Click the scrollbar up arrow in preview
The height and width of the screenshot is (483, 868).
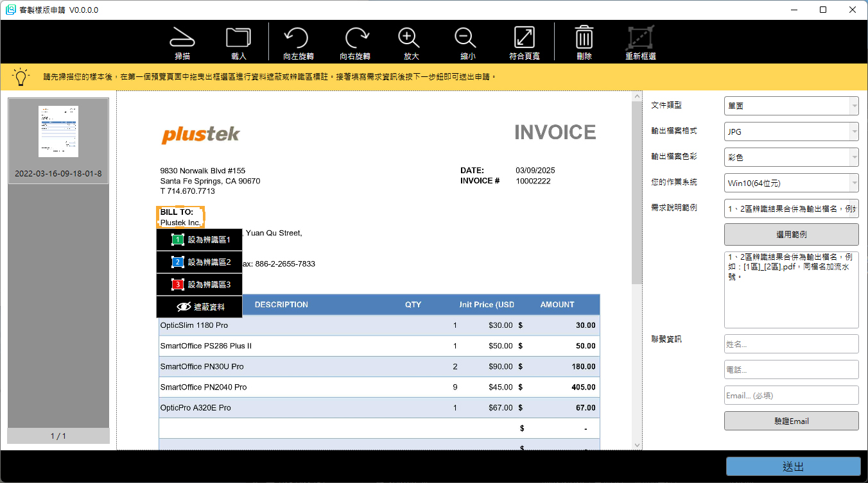tap(637, 96)
